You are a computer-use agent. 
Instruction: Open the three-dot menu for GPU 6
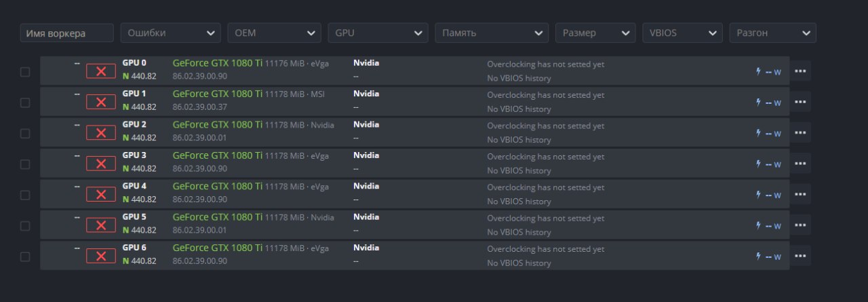pyautogui.click(x=800, y=256)
